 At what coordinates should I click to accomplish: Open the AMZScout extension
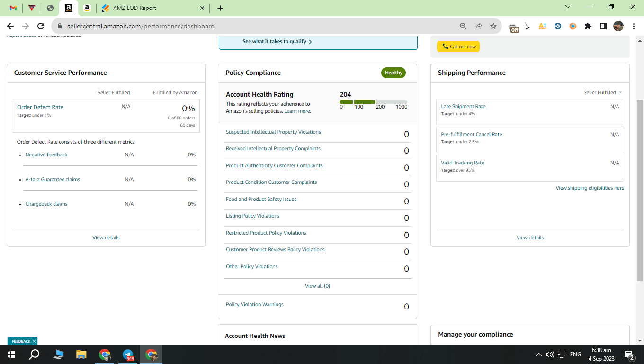click(543, 26)
